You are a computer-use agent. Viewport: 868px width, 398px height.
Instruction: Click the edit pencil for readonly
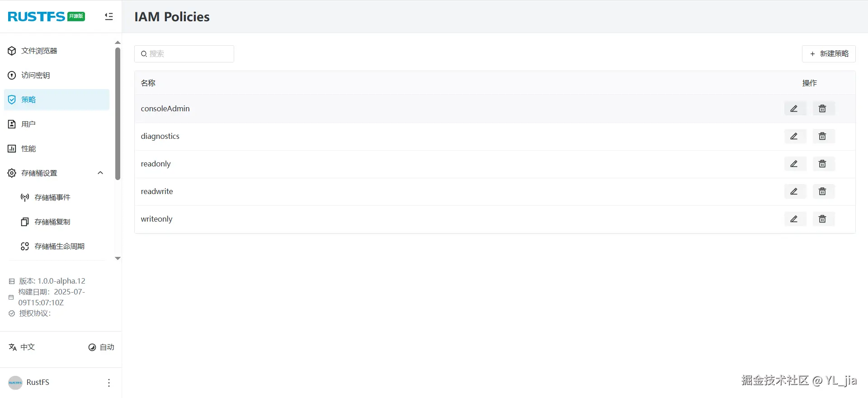794,164
